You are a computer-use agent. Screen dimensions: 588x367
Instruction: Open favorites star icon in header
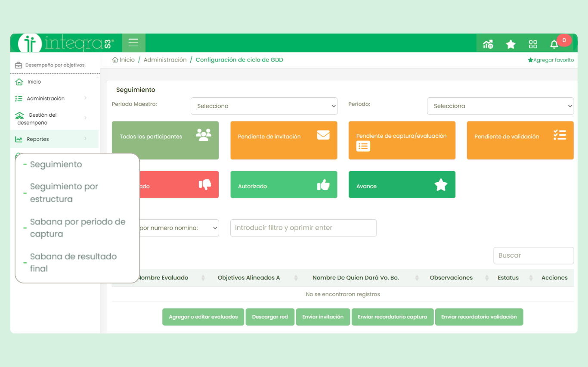(511, 44)
